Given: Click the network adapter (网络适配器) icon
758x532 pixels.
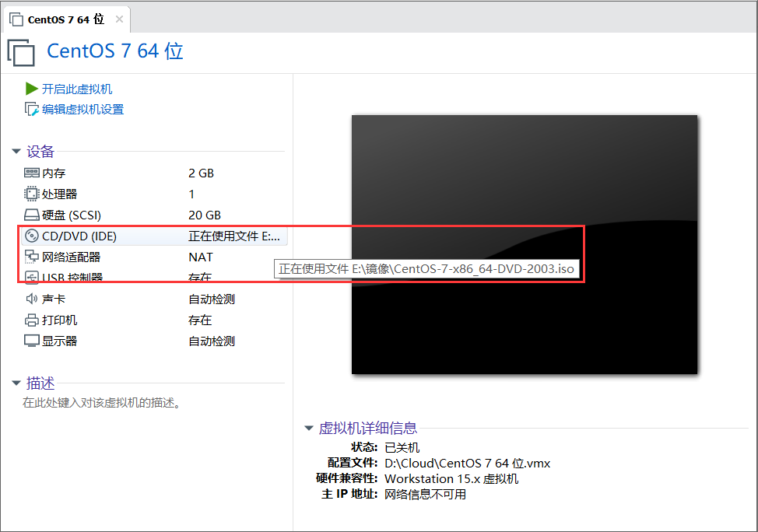Looking at the screenshot, I should coord(31,257).
